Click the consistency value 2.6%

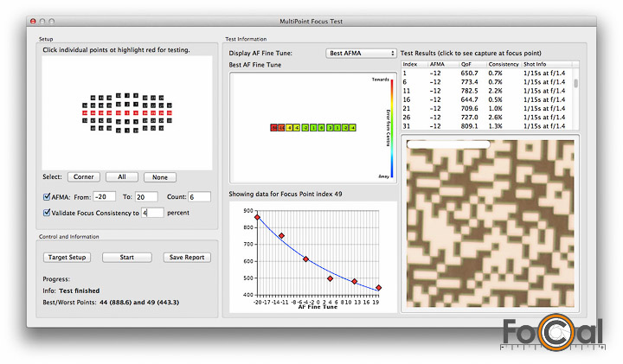[x=495, y=117]
